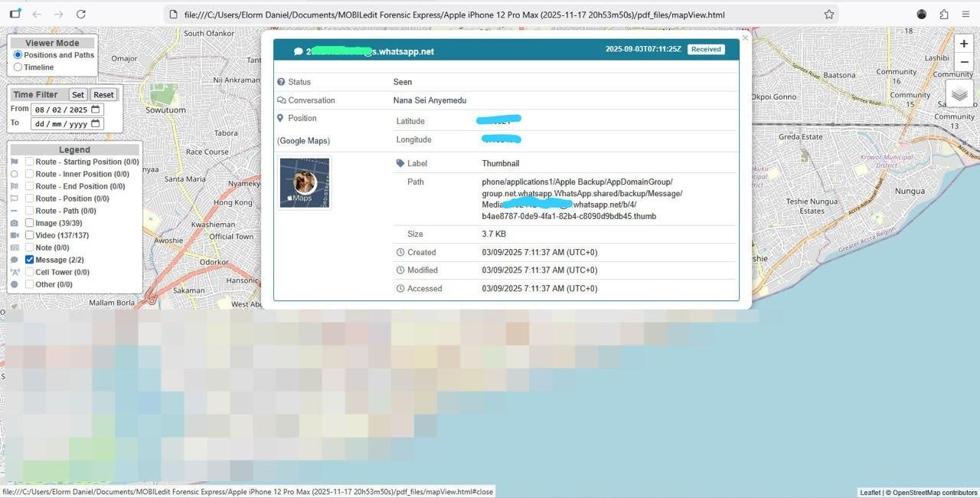Select Positions and Paths radio button
The height and width of the screenshot is (498, 980).
click(18, 55)
